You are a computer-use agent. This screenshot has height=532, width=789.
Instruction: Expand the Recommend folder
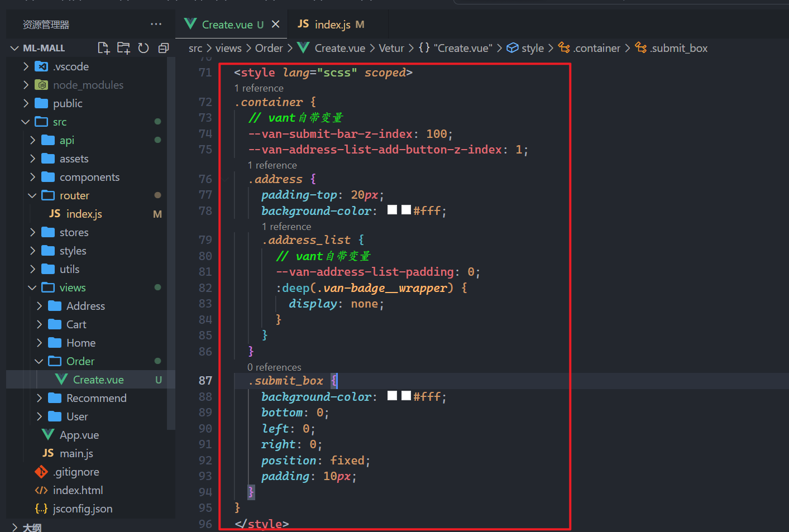(40, 398)
